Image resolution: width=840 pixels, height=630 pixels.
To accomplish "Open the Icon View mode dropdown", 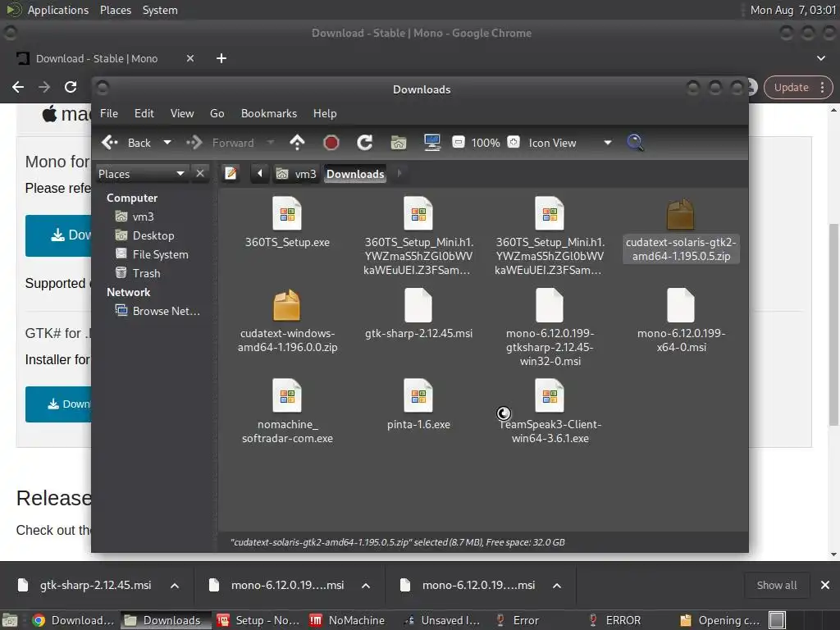I will point(570,143).
